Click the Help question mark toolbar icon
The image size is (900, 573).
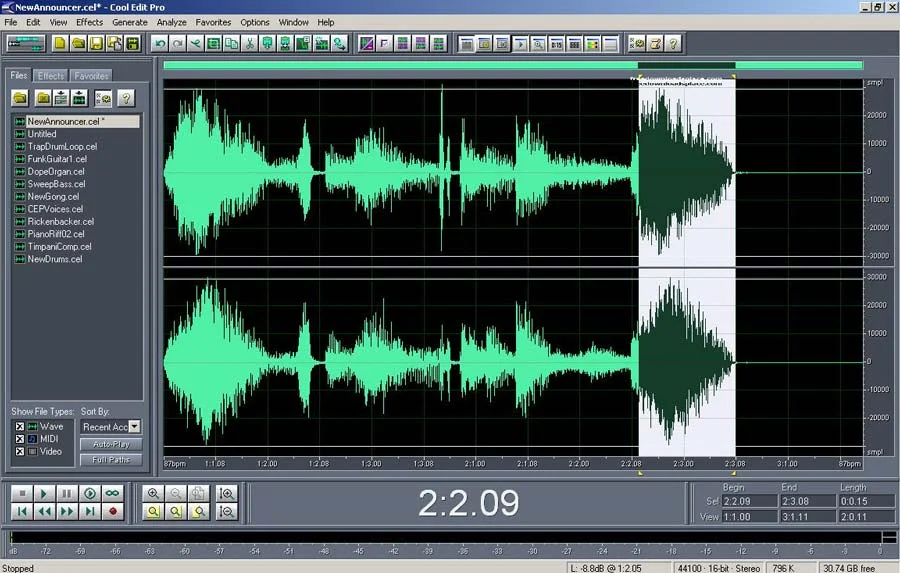pyautogui.click(x=673, y=44)
